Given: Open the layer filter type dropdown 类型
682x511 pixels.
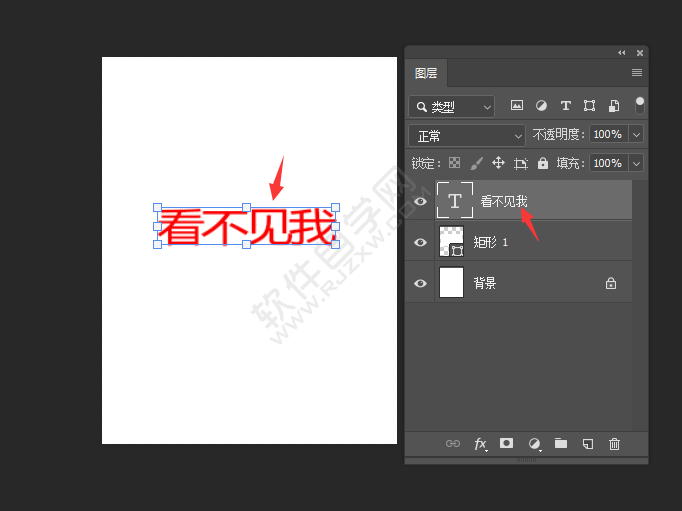Looking at the screenshot, I should click(x=451, y=107).
